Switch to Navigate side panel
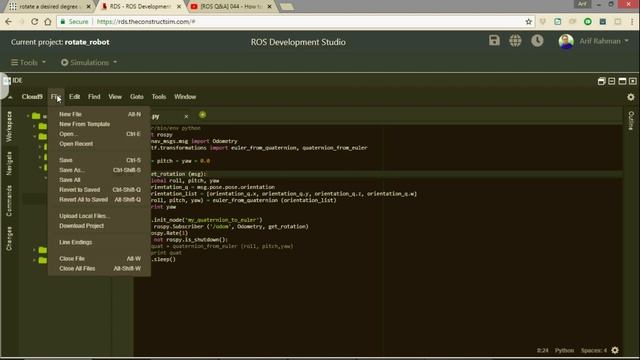 click(x=9, y=163)
